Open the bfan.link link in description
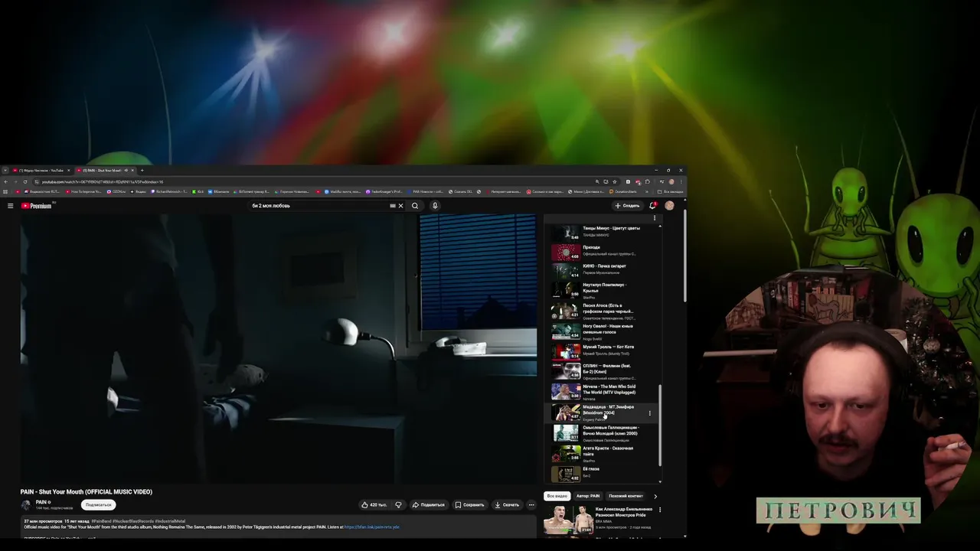The width and height of the screenshot is (980, 551). 371,527
